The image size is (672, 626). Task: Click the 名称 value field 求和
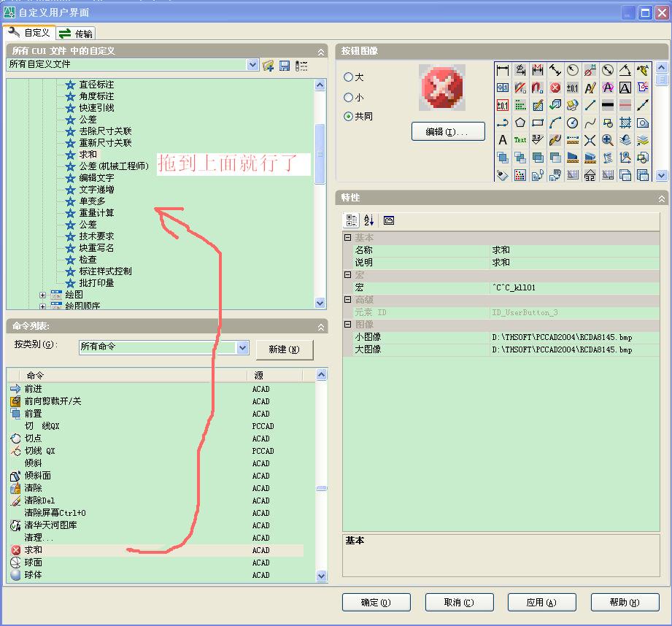(575, 250)
